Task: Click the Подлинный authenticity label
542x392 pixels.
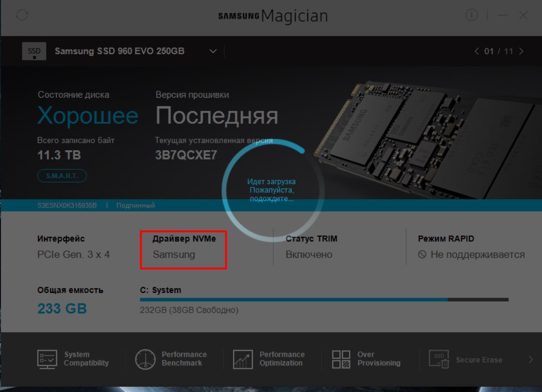Action: coord(135,205)
